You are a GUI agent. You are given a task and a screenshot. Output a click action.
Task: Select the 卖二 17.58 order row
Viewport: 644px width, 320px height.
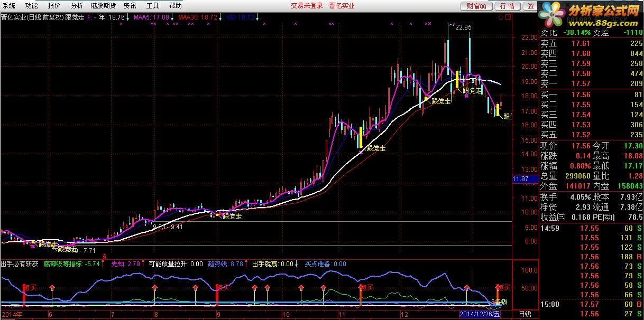591,73
